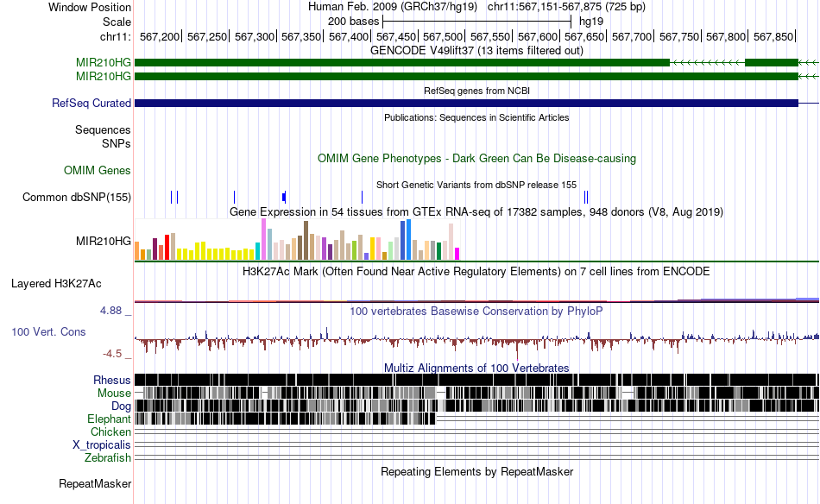Image resolution: width=820 pixels, height=504 pixels.
Task: Click the RepeatMasker track label
Action: 95,483
